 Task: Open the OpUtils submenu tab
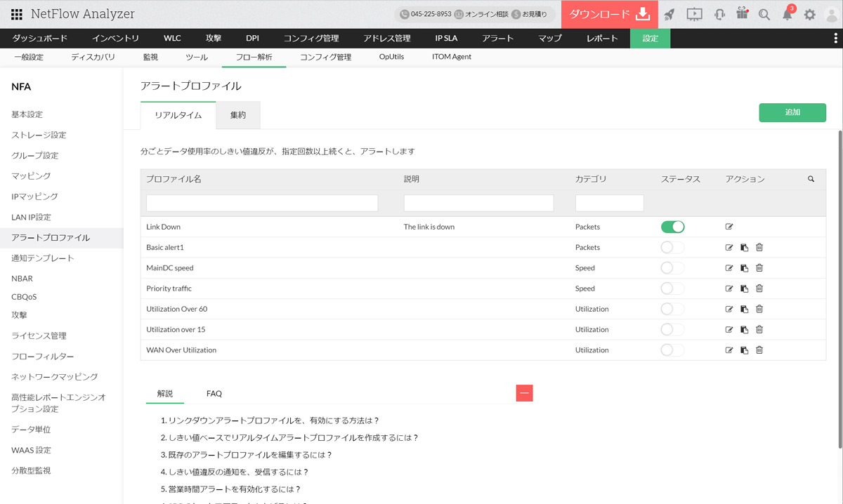pos(391,57)
